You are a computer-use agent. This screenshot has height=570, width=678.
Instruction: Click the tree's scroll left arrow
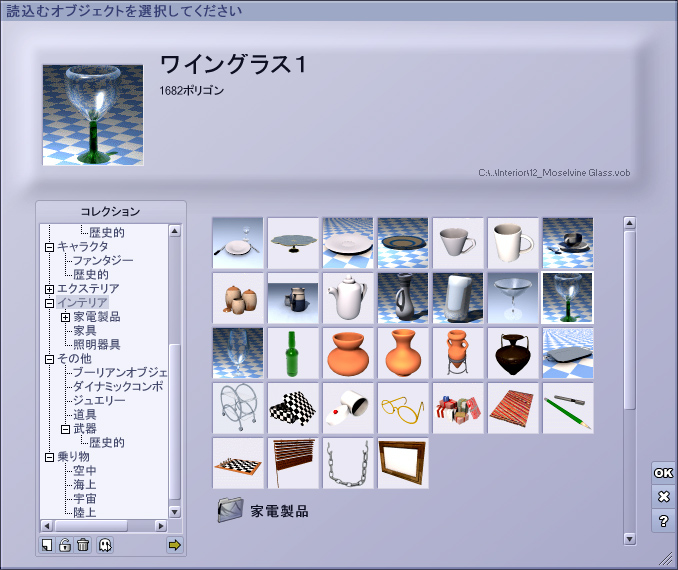click(x=47, y=526)
